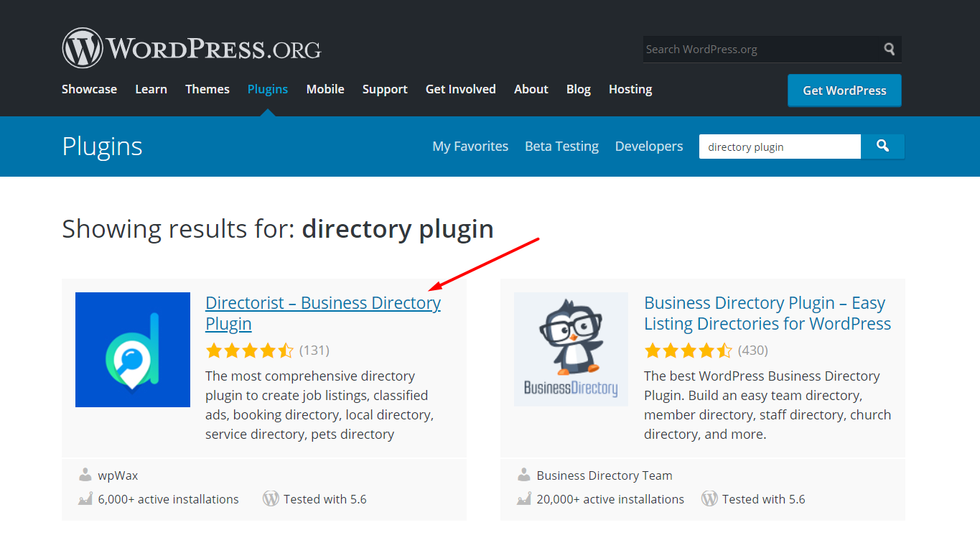Image resolution: width=980 pixels, height=548 pixels.
Task: Click the magnifier icon in top search bar
Action: pos(890,49)
